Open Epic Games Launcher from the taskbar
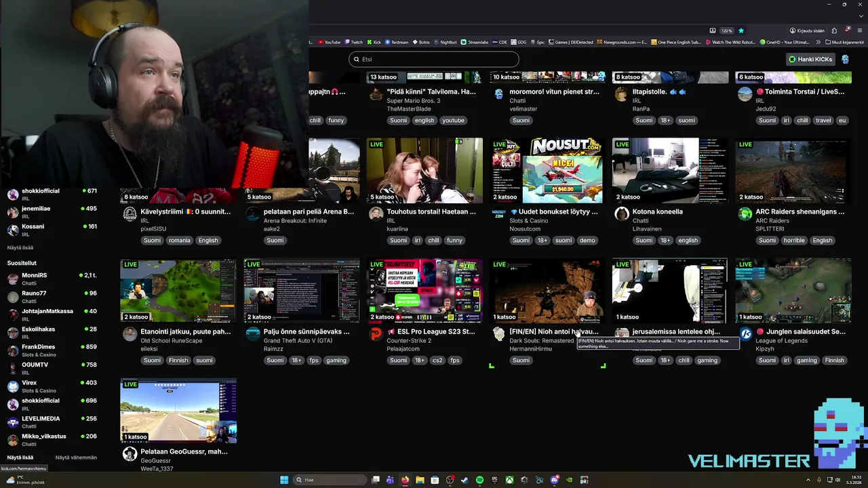 pyautogui.click(x=495, y=480)
